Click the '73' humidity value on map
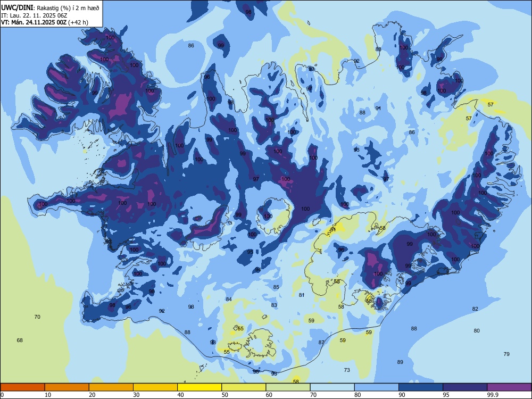This screenshot has height=399, width=532. click(x=347, y=370)
